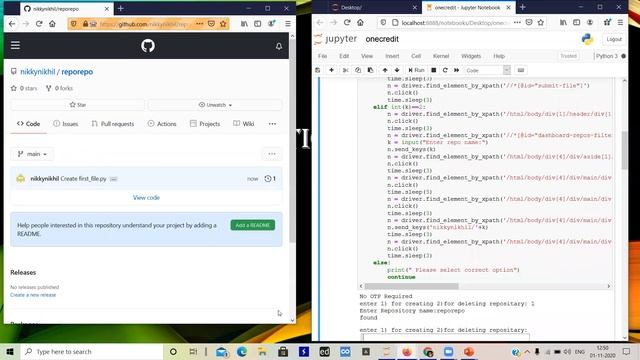Click the Add a README button
640x360 pixels.
[x=253, y=225]
